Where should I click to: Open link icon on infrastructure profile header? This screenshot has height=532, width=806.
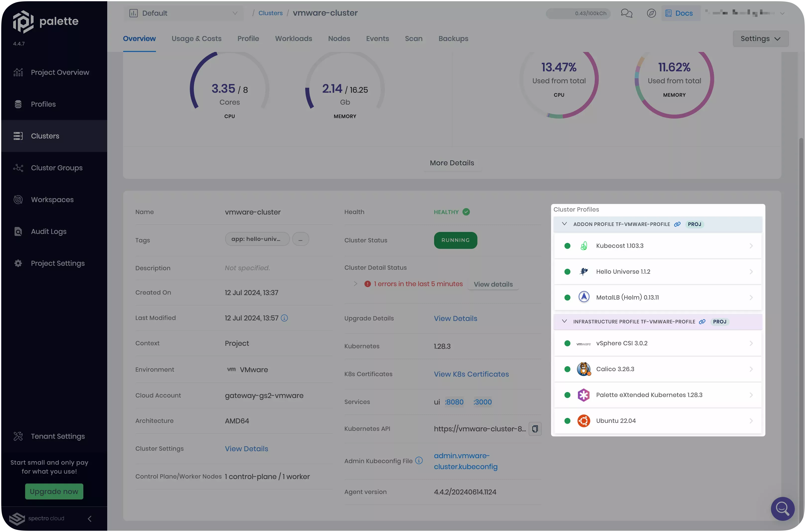pos(703,322)
